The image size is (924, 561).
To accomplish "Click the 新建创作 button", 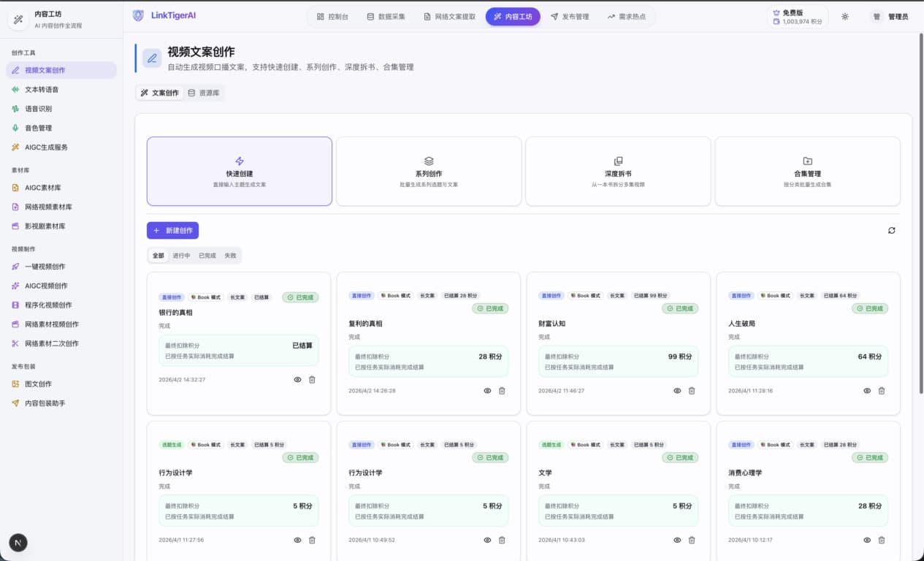I will pos(172,230).
